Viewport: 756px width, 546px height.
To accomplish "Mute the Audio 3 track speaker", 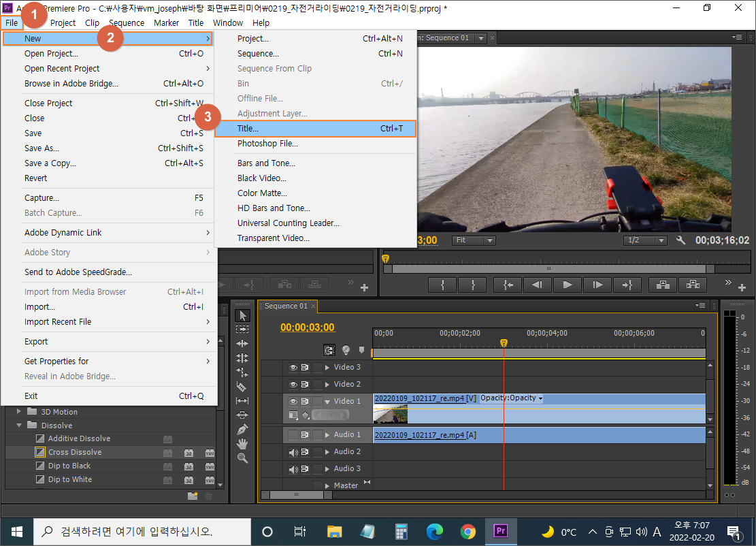I will pyautogui.click(x=293, y=469).
